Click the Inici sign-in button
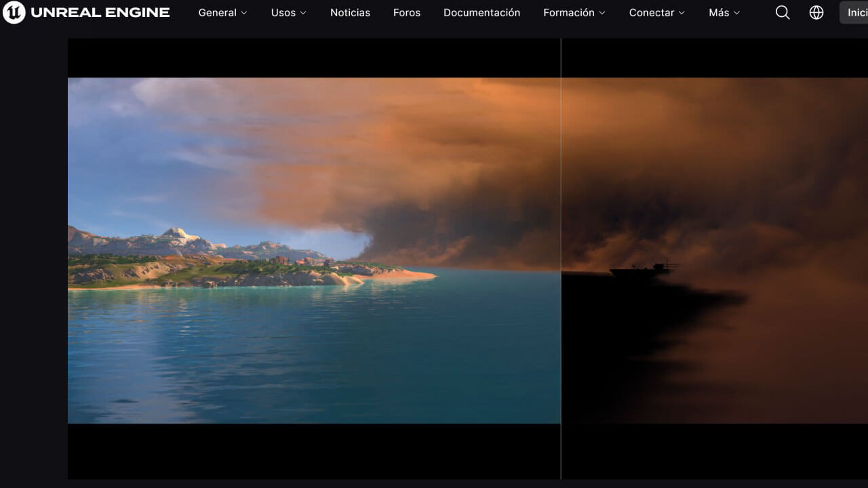Image resolution: width=868 pixels, height=488 pixels. [854, 13]
